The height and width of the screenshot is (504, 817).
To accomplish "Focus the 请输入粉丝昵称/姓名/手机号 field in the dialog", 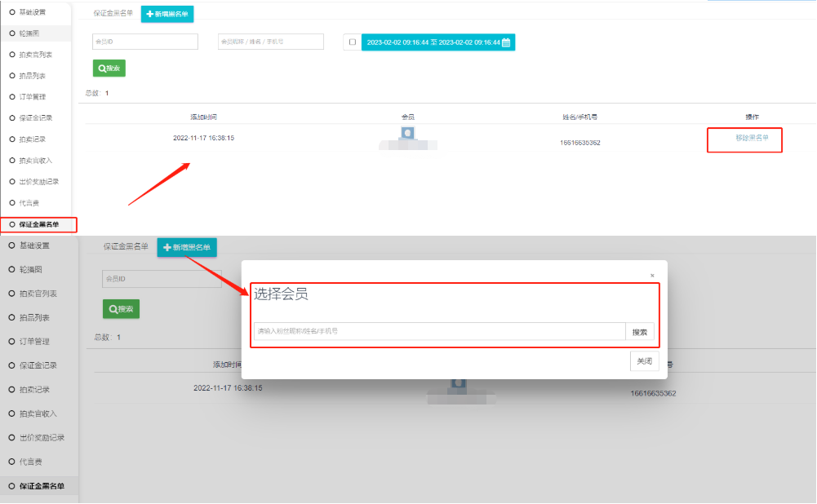I will pyautogui.click(x=439, y=332).
